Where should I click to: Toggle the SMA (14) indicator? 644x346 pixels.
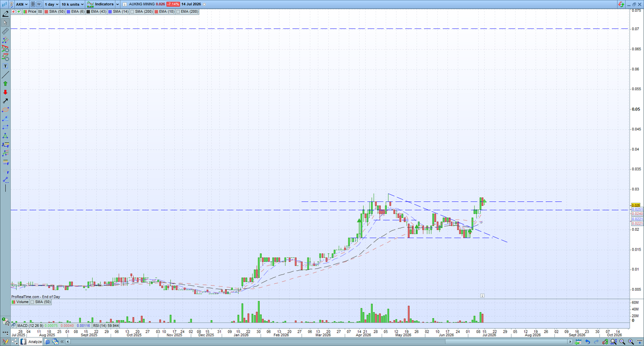pos(118,12)
